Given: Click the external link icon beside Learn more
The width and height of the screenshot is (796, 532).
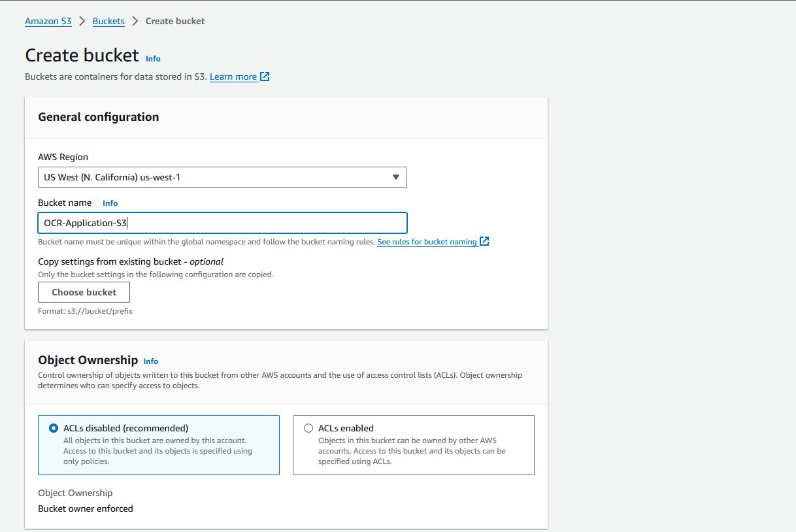Looking at the screenshot, I should [x=265, y=76].
